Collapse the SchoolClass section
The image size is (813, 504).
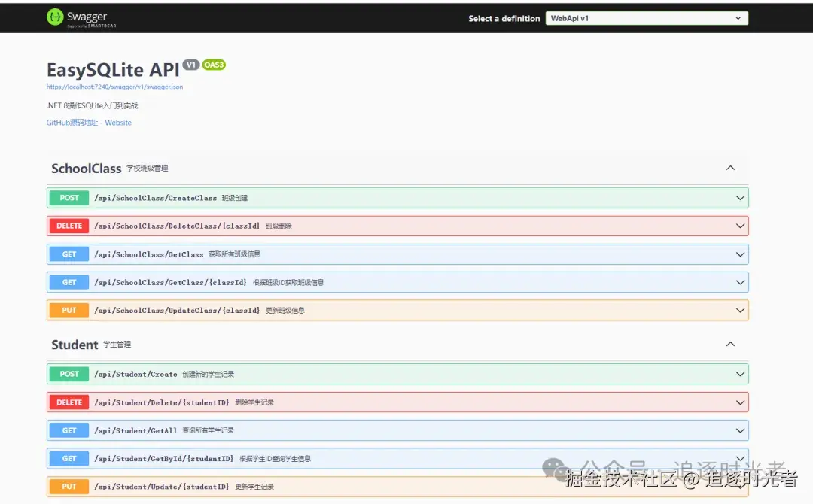(730, 168)
